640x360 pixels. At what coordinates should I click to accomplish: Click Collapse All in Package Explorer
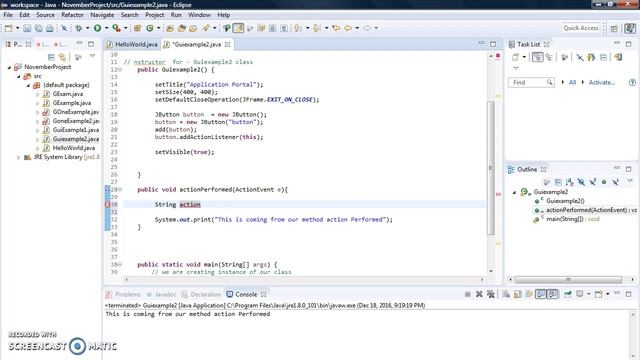tap(51, 57)
